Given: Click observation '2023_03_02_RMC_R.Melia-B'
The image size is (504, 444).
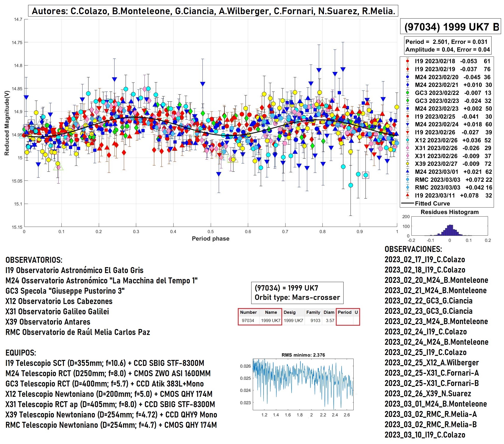Looking at the screenshot, I should coord(430,424).
